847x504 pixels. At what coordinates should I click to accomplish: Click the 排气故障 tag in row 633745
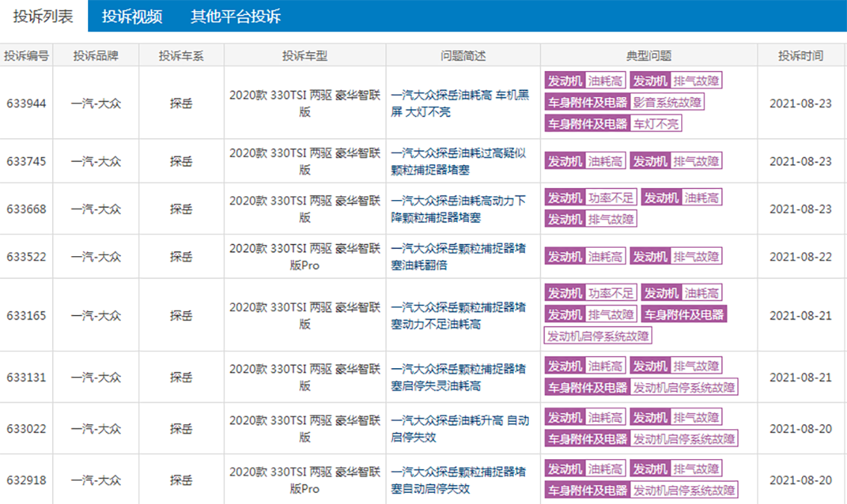(696, 161)
